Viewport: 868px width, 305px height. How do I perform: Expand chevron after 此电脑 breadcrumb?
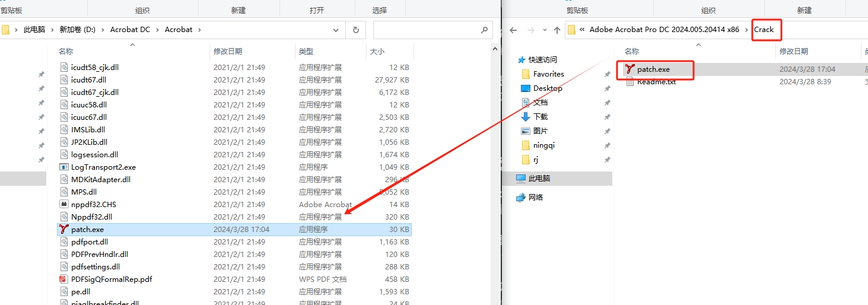[x=52, y=30]
